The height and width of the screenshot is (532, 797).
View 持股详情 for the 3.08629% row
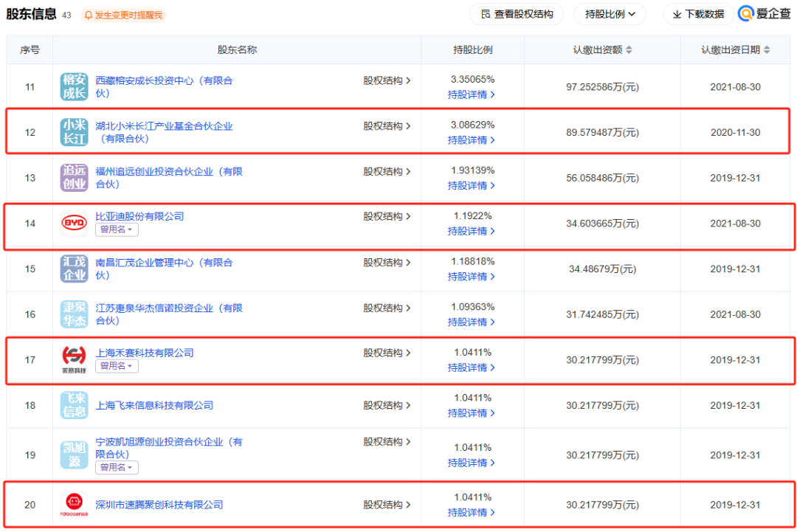point(471,140)
